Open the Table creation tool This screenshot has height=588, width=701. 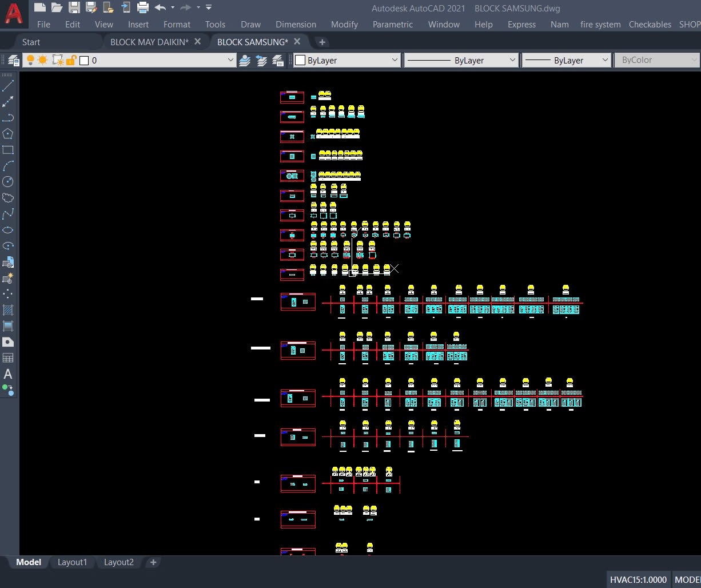8,358
